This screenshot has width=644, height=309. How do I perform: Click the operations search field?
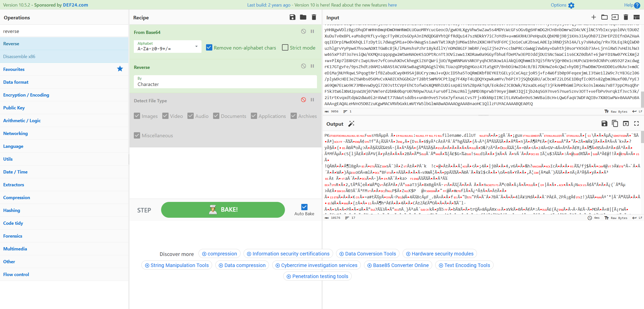[64, 31]
